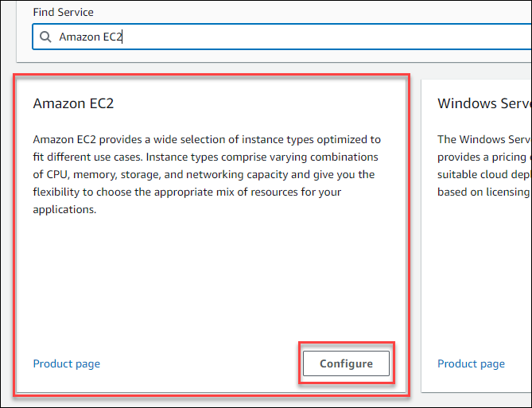Click the word 'applications.' in EC2 description

click(x=67, y=209)
